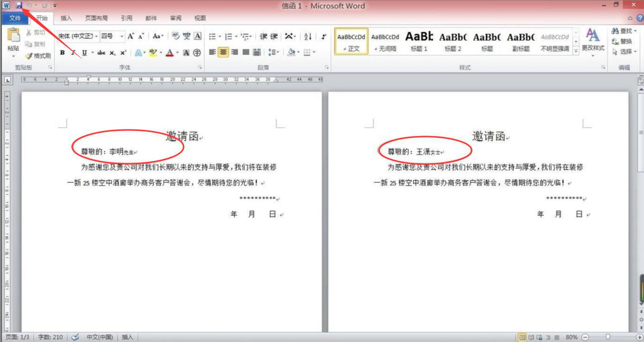The image size is (644, 342).
Task: Click the 复制 (Copy) button
Action: point(36,44)
